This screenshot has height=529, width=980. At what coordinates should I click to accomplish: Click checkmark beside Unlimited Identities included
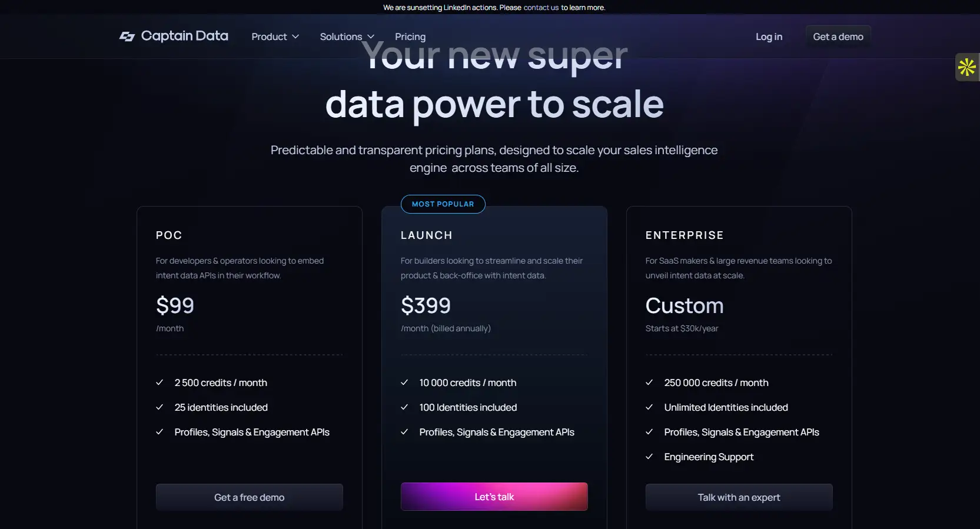pos(649,407)
